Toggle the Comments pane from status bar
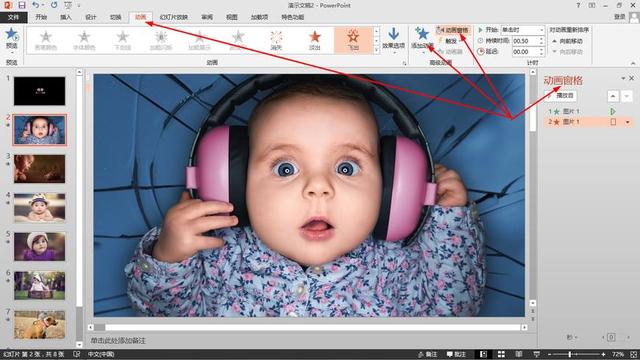Screen dimensions: 640x360 (456, 354)
